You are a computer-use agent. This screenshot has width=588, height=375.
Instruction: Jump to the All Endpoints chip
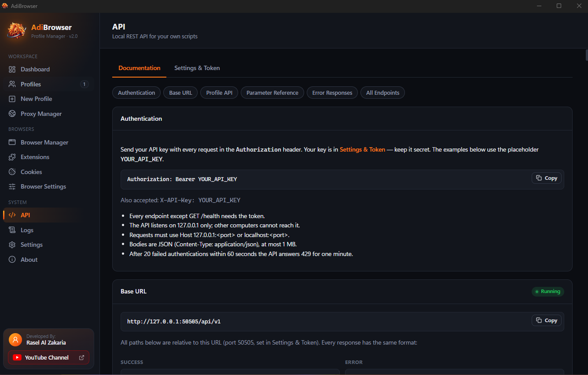(383, 93)
